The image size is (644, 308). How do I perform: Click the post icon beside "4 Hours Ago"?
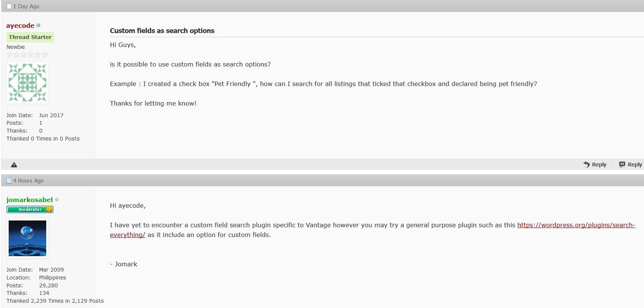9,181
